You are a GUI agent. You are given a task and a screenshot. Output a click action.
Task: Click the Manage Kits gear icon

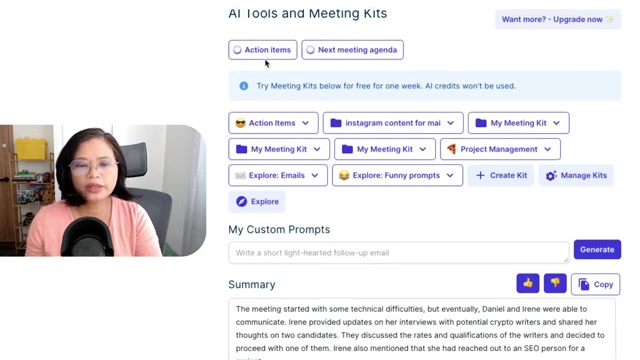(x=551, y=176)
